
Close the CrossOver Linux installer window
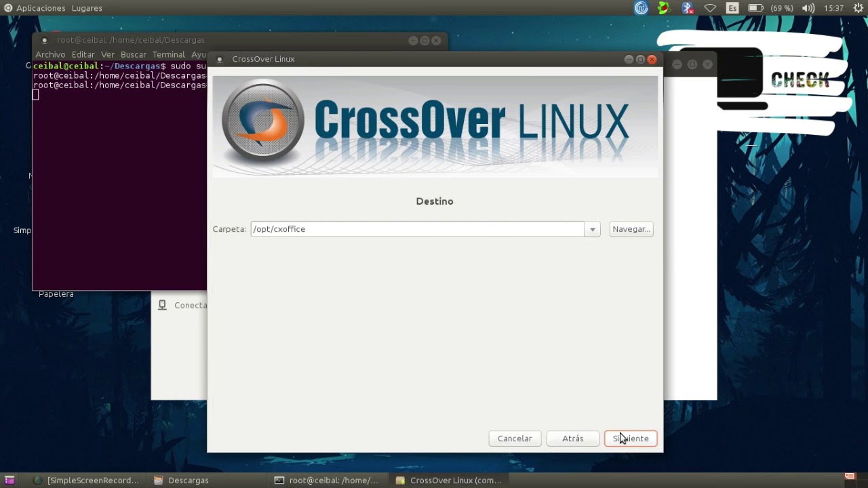pos(652,59)
